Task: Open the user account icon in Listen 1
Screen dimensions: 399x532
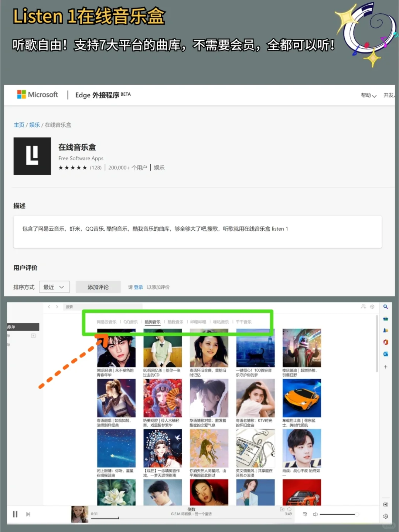Action: 363,306
